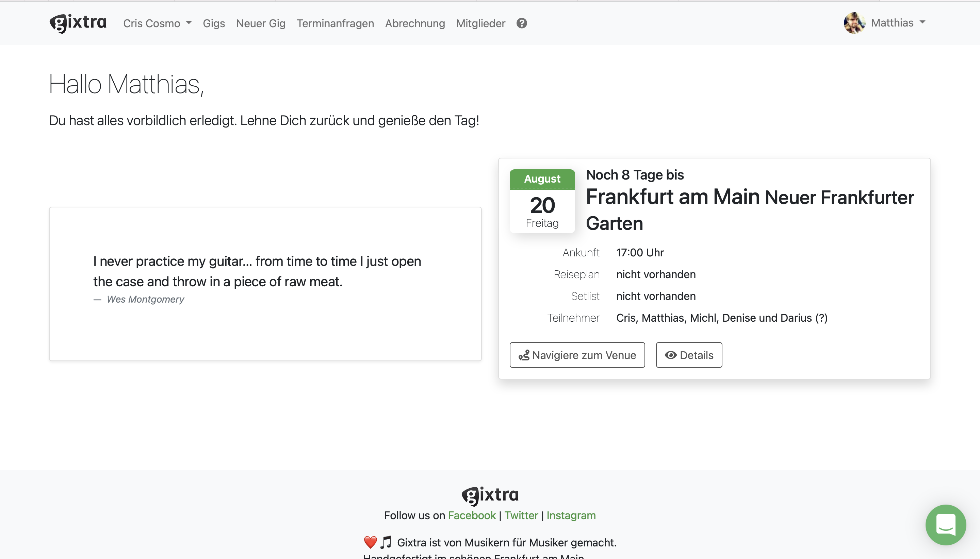980x559 pixels.
Task: Open Abrechnung from the navigation
Action: tap(414, 23)
